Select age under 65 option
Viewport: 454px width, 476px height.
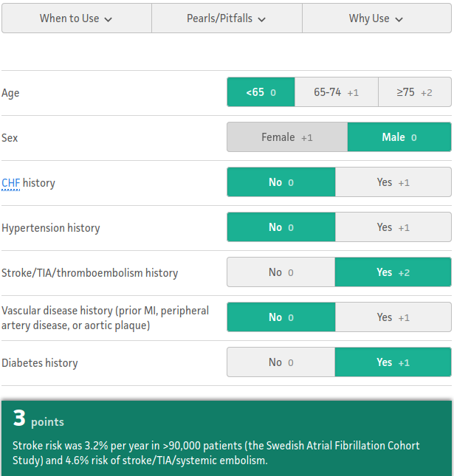[261, 92]
